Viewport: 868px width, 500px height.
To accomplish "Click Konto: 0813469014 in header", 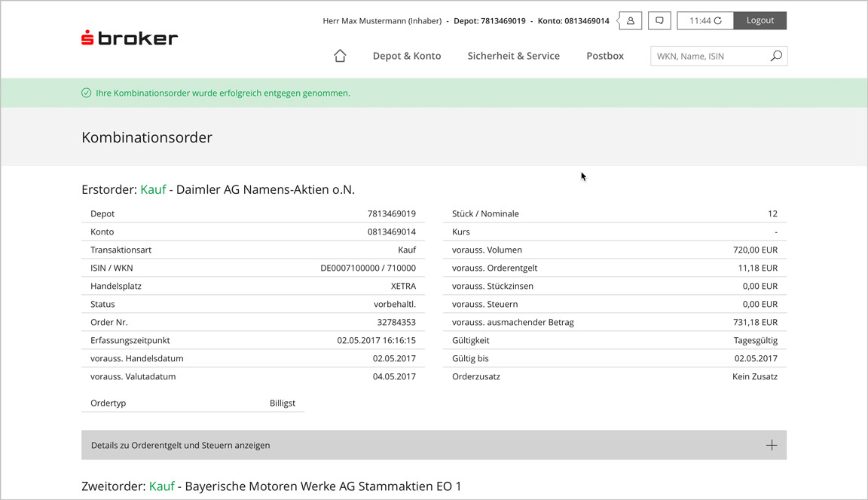I will [573, 21].
